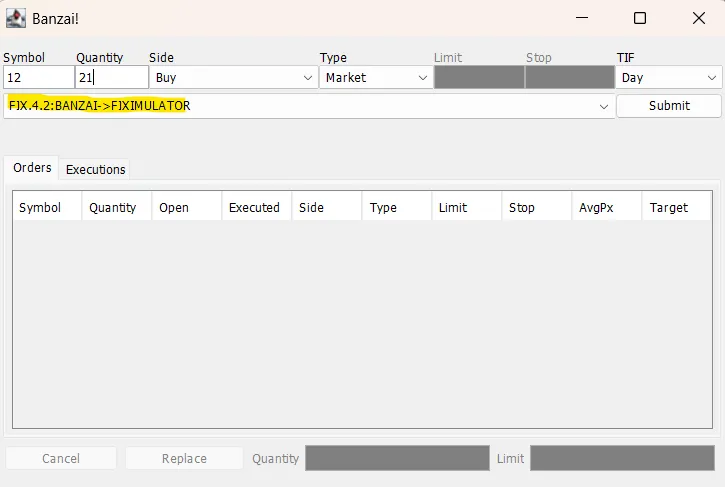Minimize the Banzai! window
The height and width of the screenshot is (487, 725).
pos(582,18)
